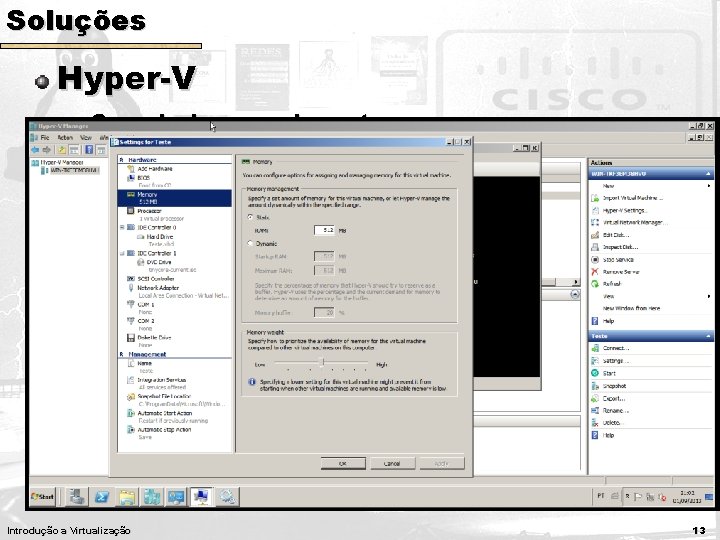Collapse middle pane with round chevron button
The image size is (720, 540).
coord(575,294)
